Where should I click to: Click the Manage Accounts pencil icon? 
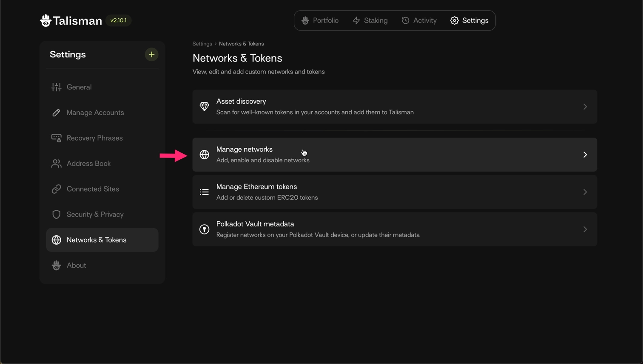56,113
